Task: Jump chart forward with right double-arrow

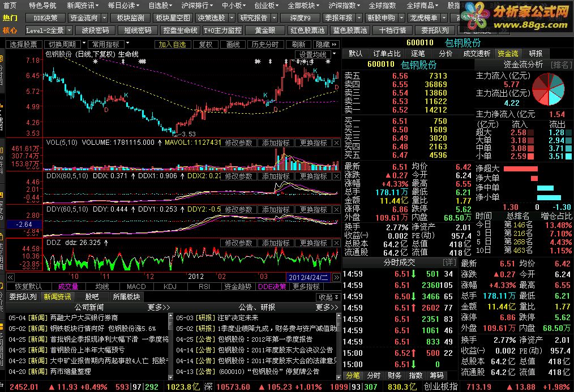Action: [x=336, y=277]
